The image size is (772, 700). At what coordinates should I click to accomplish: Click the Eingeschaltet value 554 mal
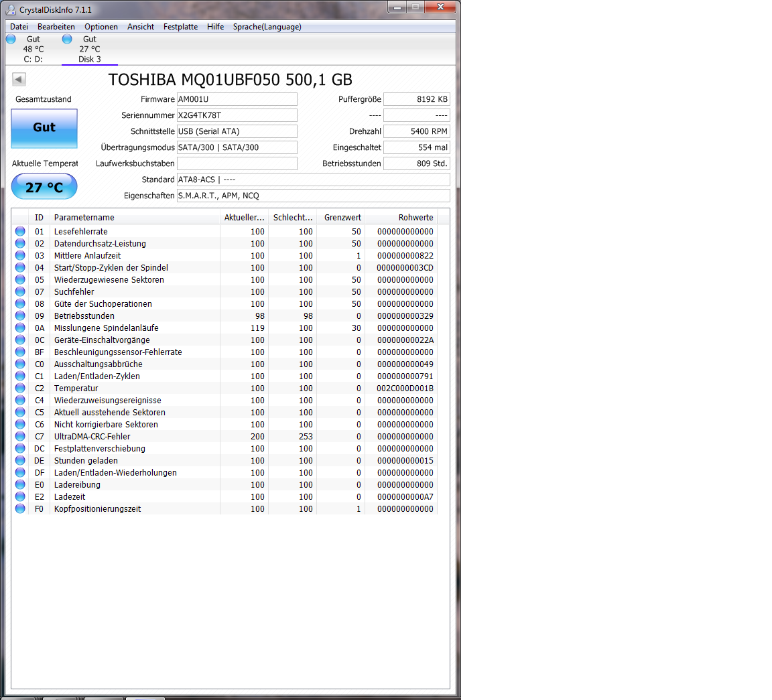(x=417, y=147)
